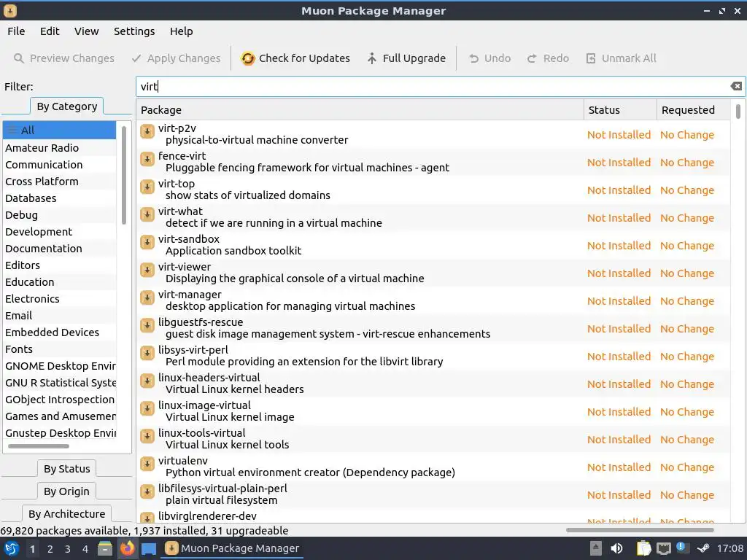Click the package icon beside libguestfs-rescue

[x=147, y=325]
